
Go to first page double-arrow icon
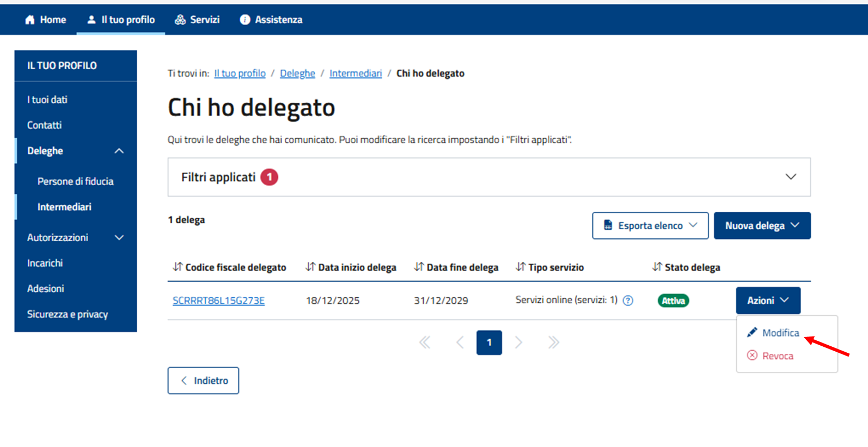coord(425,342)
